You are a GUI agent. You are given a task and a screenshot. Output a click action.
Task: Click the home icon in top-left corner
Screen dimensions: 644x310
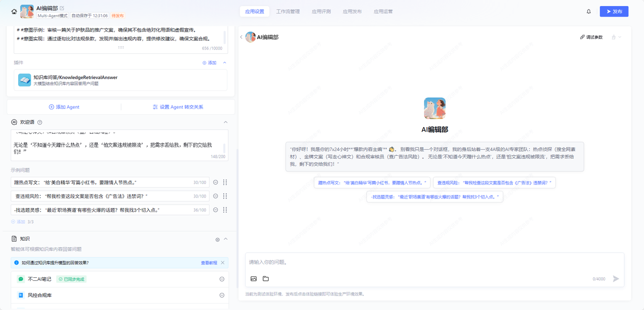14,11
